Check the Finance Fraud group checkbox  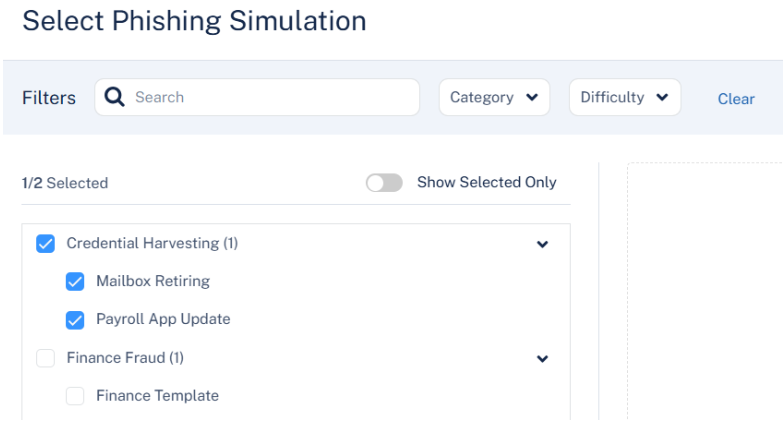click(45, 358)
